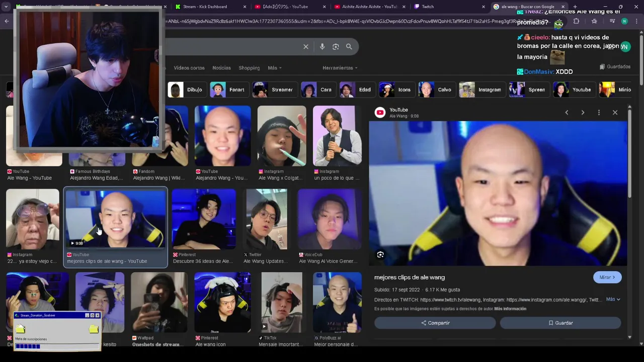This screenshot has width=644, height=362.
Task: Select the Edad suggestion chip
Action: [357, 89]
